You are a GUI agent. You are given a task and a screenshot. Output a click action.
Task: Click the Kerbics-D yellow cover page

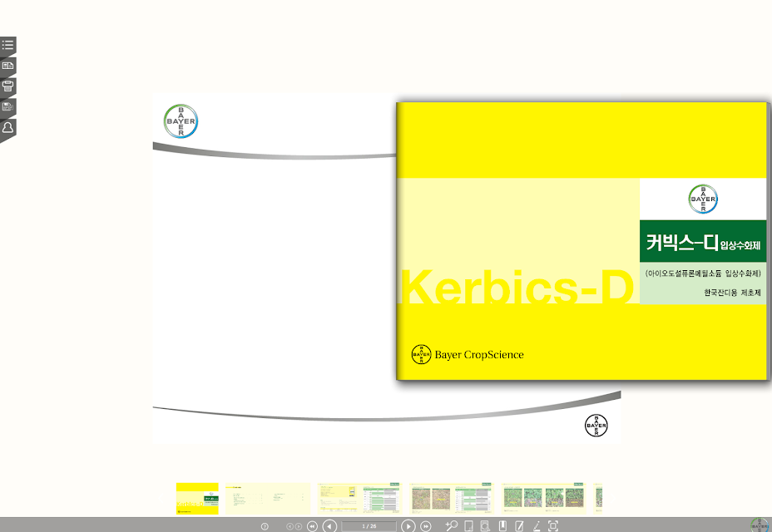pos(581,241)
